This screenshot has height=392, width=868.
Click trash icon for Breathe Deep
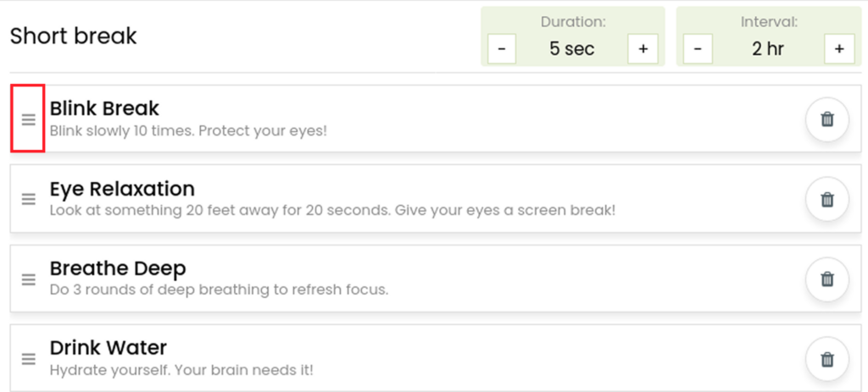[827, 279]
